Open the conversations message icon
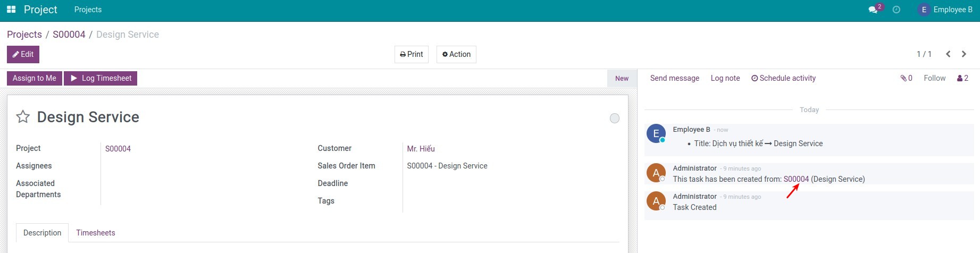The image size is (980, 253). [873, 10]
